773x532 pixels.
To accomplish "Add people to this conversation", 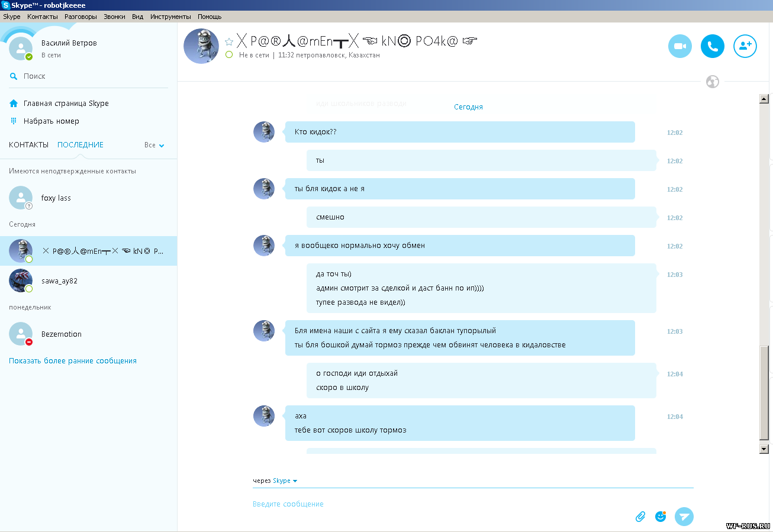I will [745, 46].
